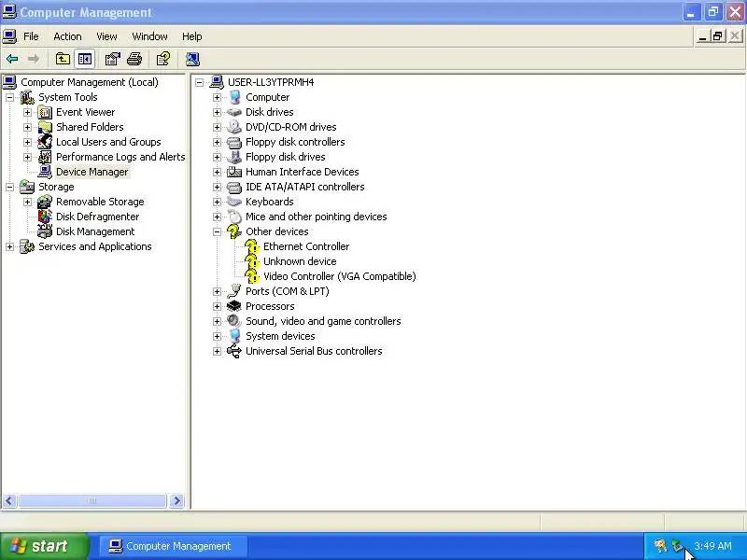The image size is (747, 560).
Task: Select the Removable Storage icon
Action: click(x=45, y=202)
